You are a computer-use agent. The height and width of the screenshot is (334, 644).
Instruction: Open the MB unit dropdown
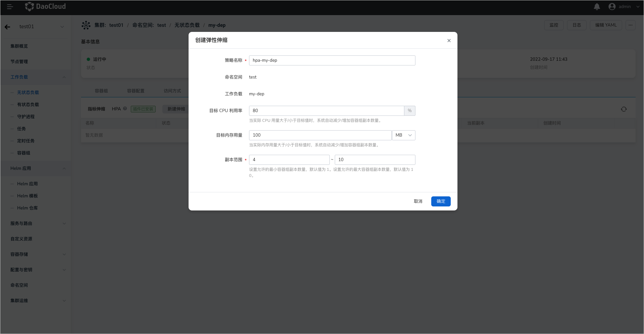[x=404, y=135]
